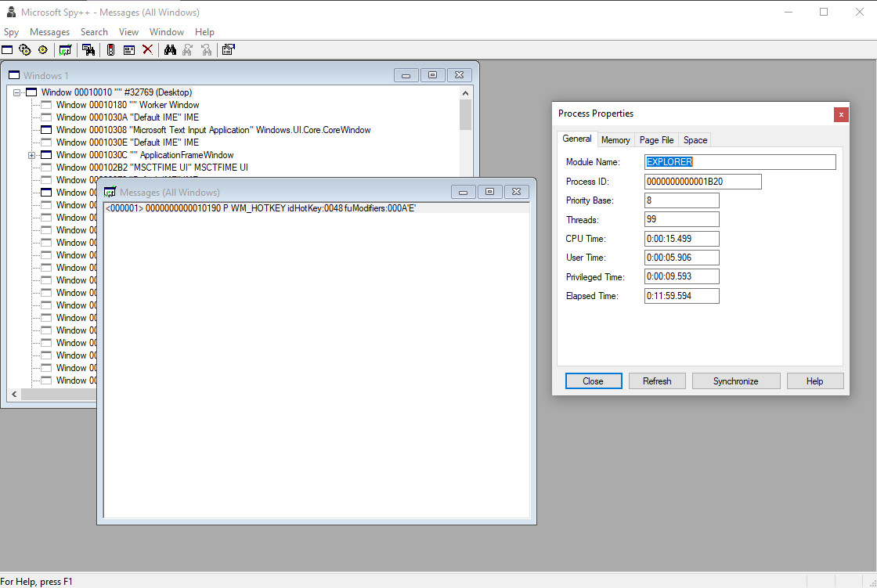877x588 pixels.
Task: Click the Privileged Time field
Action: (x=682, y=276)
